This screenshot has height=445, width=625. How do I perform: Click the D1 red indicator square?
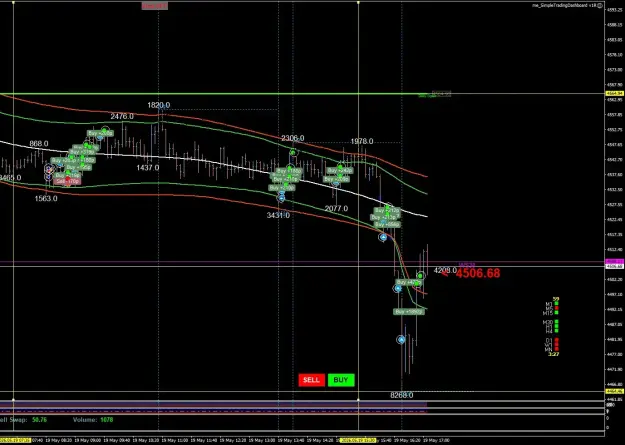point(556,340)
